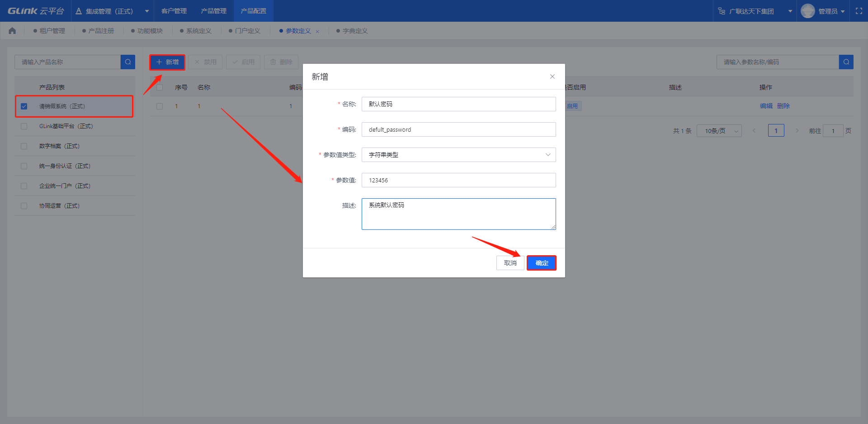Click the 新增 add button
868x424 pixels.
(x=167, y=62)
